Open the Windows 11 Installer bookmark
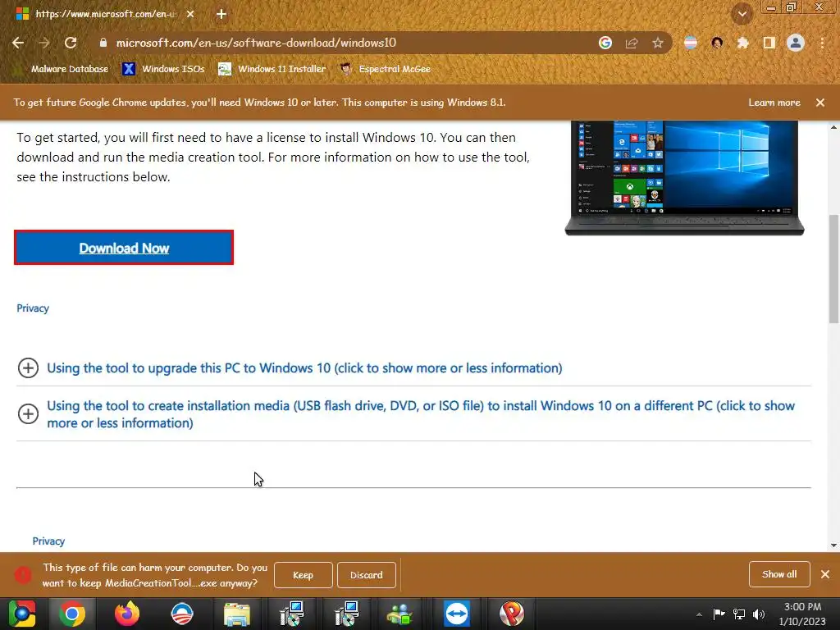This screenshot has width=840, height=630. [x=272, y=69]
